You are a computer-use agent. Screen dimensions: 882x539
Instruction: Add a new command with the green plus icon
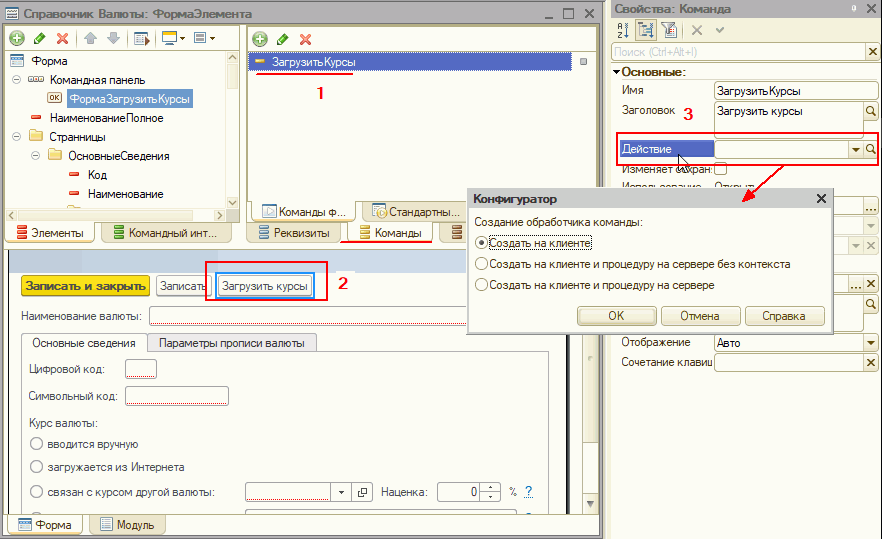260,39
